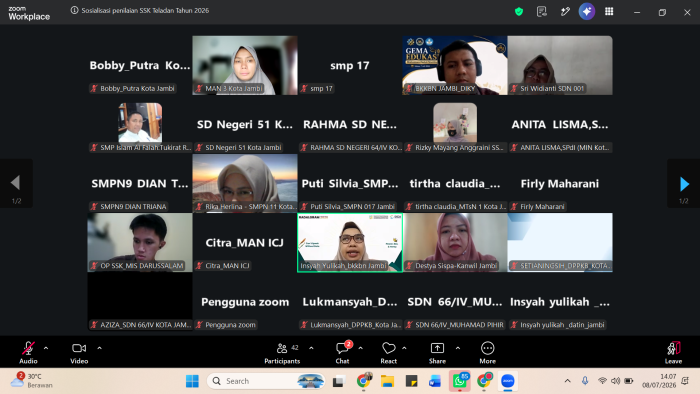Open the taskbar battery status icon
Viewport: 700px width, 394px height.
[x=629, y=381]
